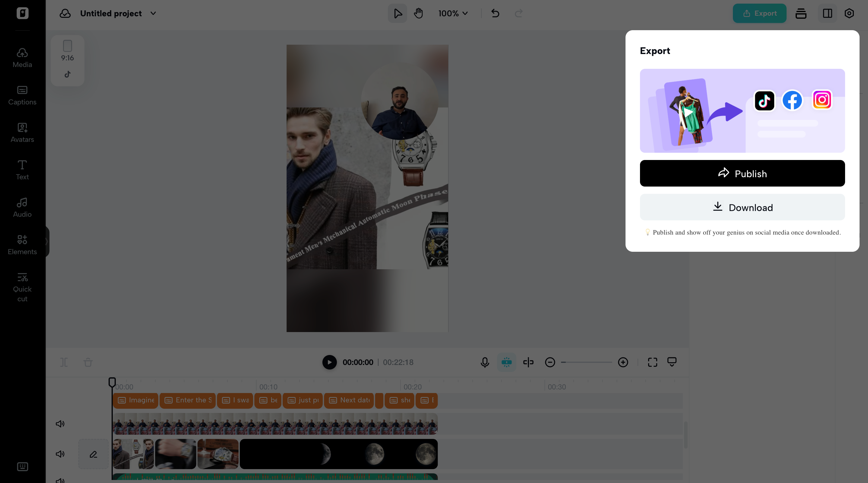Publish the video to social media
Image resolution: width=868 pixels, height=483 pixels.
[742, 173]
